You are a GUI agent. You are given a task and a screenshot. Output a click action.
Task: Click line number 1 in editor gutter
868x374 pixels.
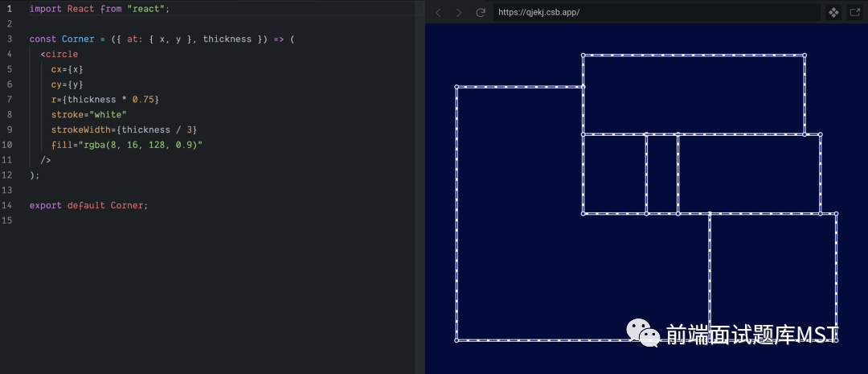(10, 9)
